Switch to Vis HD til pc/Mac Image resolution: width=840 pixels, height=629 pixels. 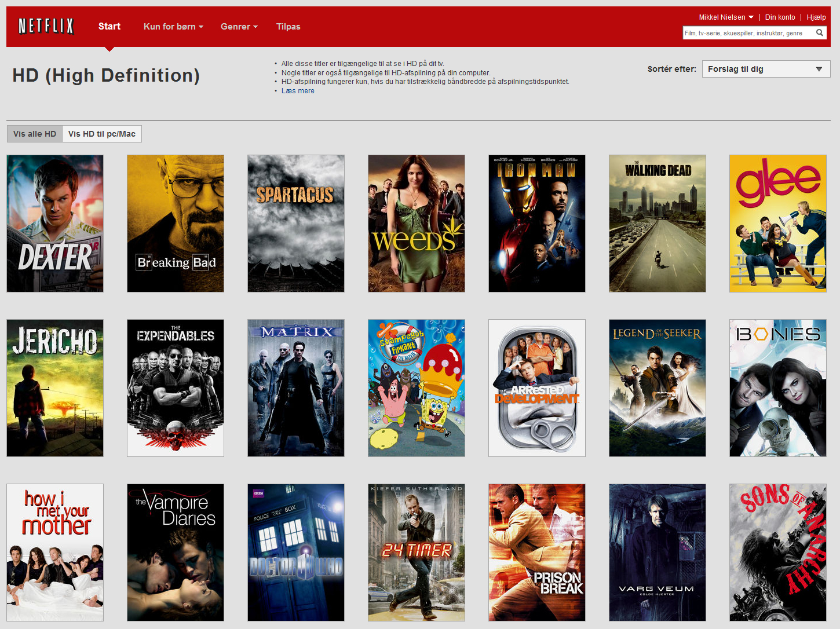tap(102, 134)
